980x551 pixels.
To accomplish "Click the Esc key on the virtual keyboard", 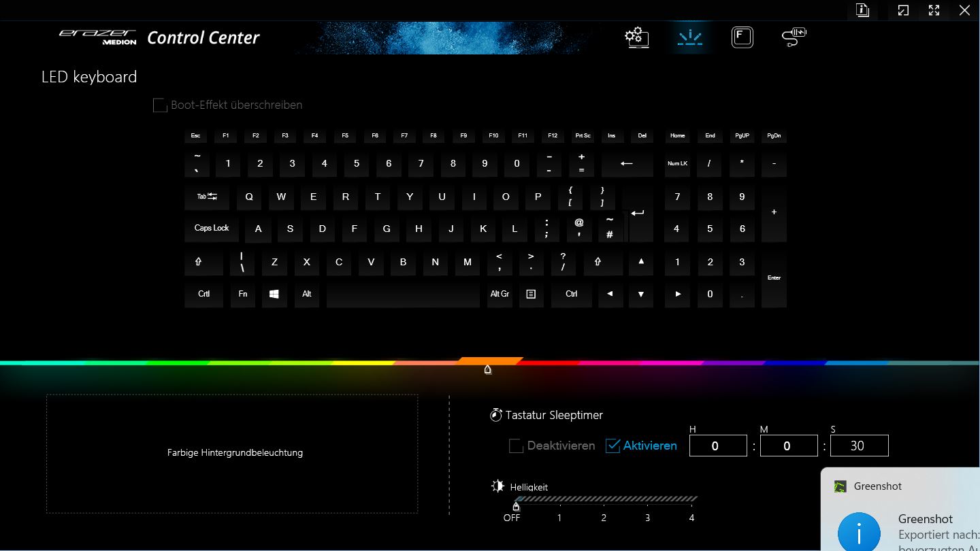I will click(195, 136).
